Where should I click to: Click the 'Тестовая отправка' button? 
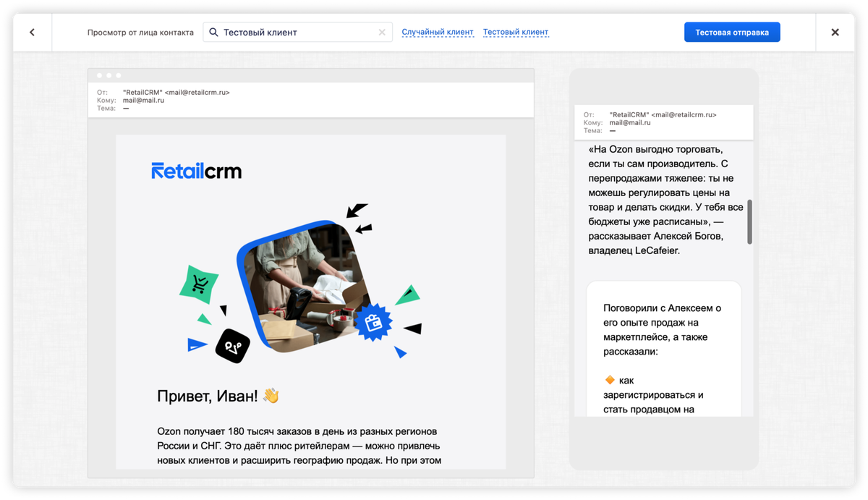(x=732, y=33)
